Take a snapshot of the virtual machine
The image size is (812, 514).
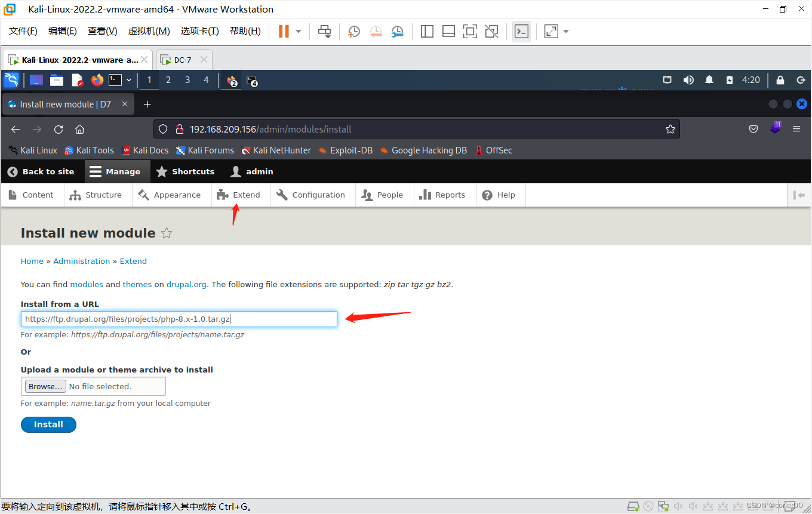[x=354, y=31]
